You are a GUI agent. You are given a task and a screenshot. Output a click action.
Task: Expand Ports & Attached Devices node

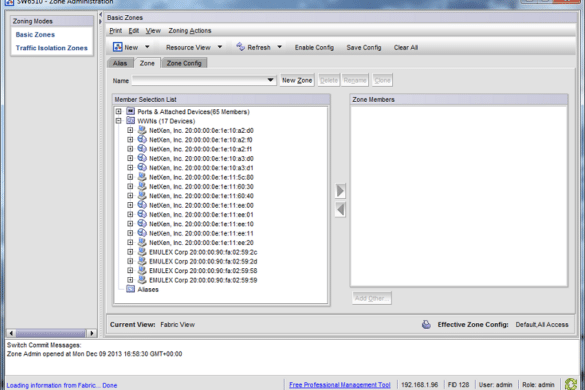pos(119,111)
